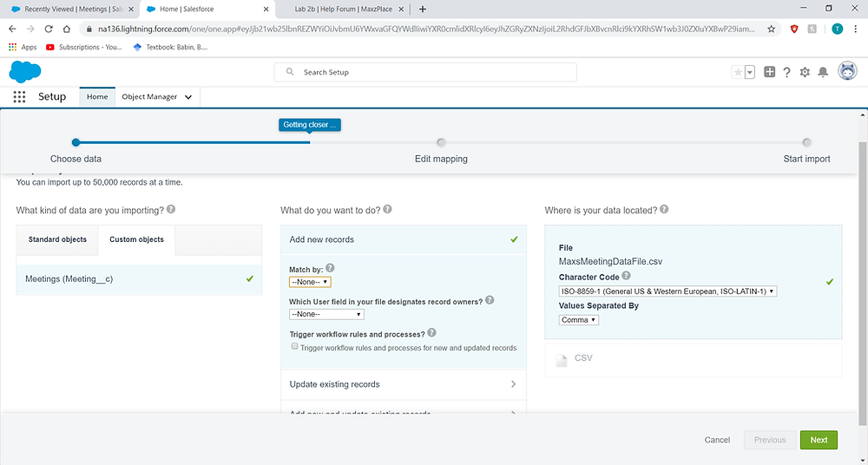Expand the favorites list dropdown arrow
The image size is (868, 465).
click(750, 72)
